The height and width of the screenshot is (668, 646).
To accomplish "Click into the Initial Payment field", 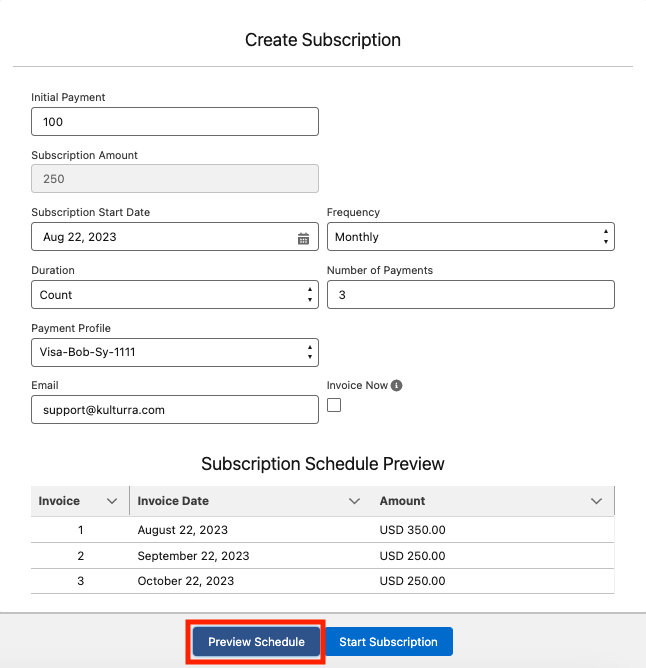I will [x=175, y=122].
